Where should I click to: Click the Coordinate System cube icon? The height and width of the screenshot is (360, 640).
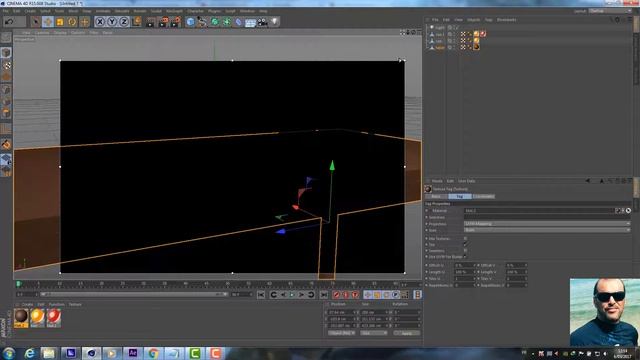coord(136,22)
